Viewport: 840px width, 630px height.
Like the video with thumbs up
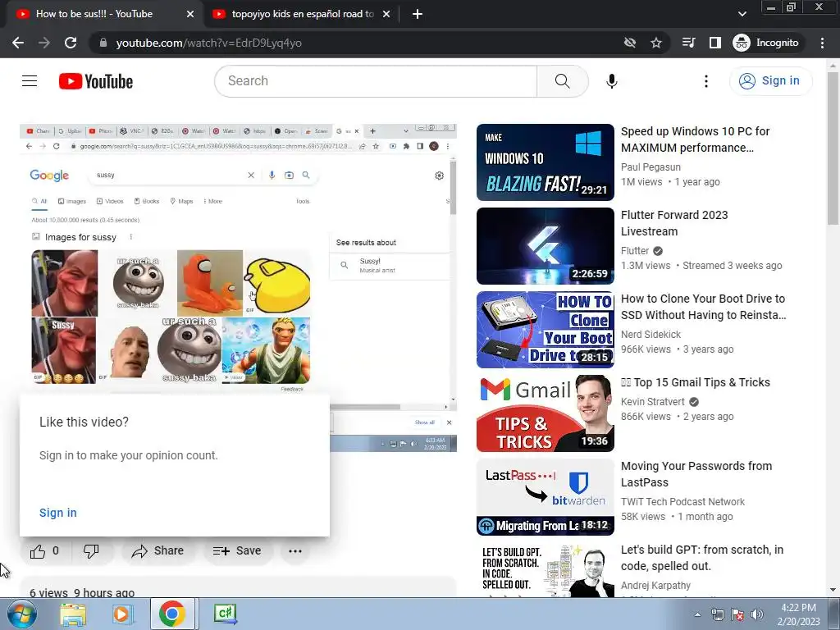pyautogui.click(x=44, y=550)
